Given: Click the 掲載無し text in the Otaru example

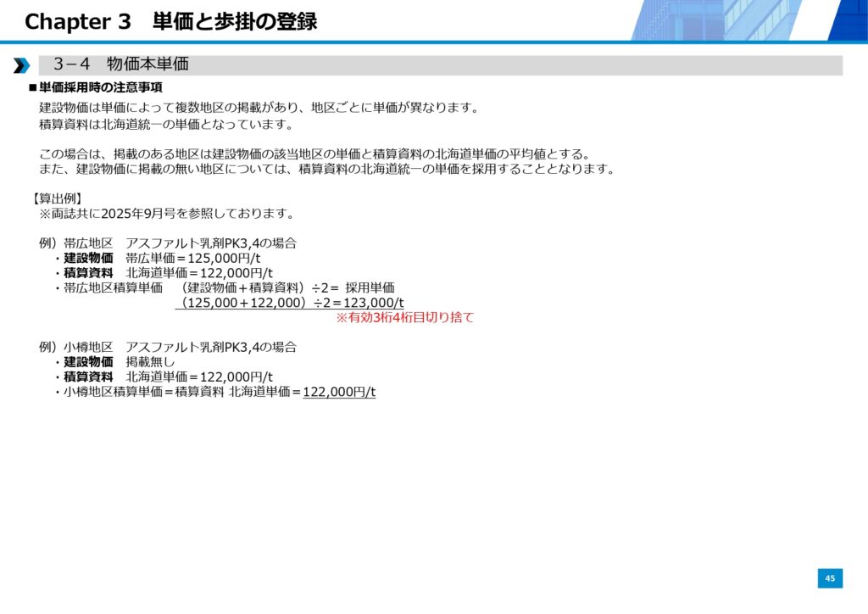Looking at the screenshot, I should tap(150, 362).
